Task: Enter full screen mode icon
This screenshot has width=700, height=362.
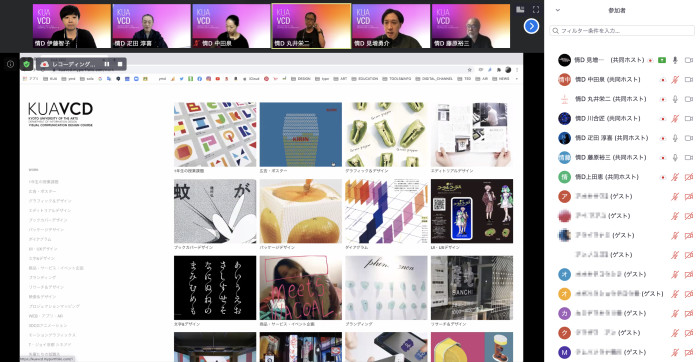Action: tap(536, 9)
